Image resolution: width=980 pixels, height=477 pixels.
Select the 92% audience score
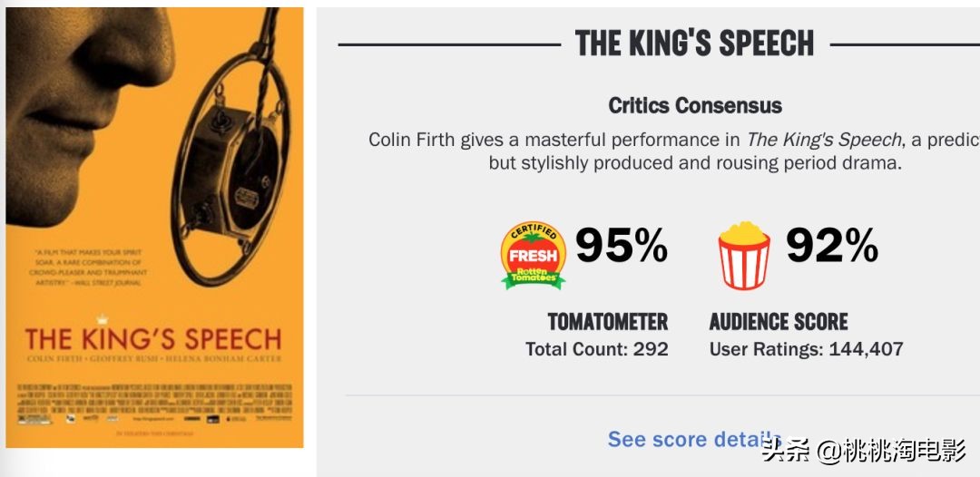[832, 245]
